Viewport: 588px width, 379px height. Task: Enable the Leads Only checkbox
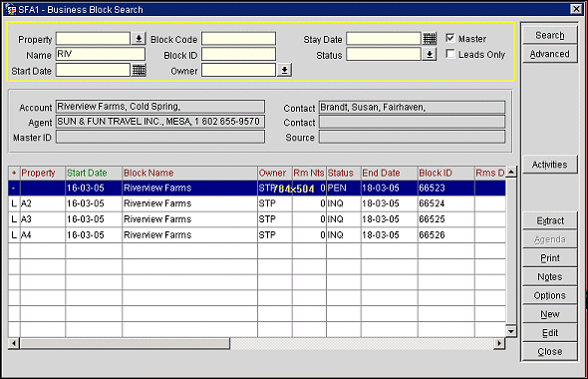[x=450, y=54]
